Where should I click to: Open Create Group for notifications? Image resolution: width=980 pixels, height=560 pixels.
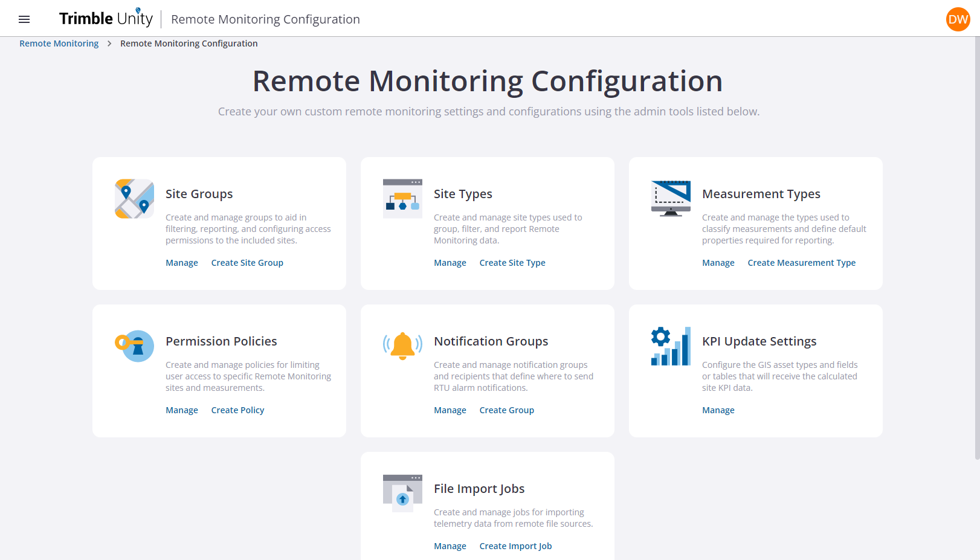506,410
